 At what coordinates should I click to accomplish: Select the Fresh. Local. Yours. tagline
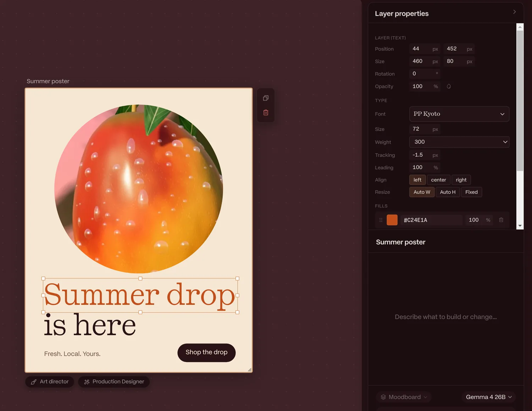tap(72, 354)
